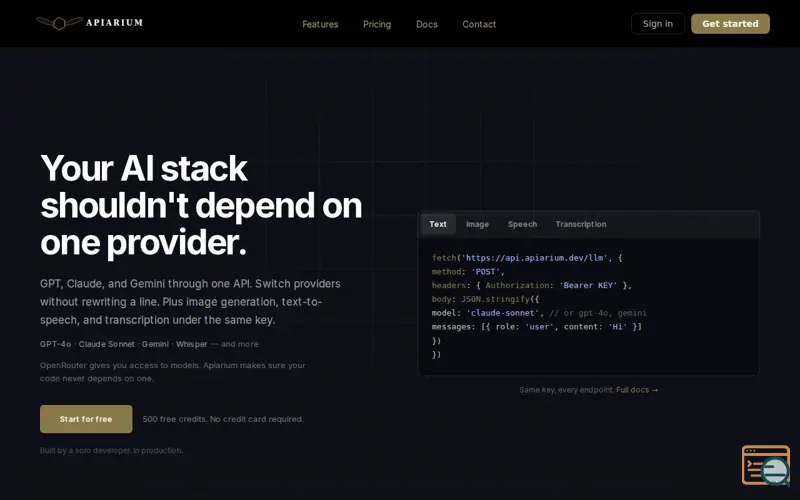Select the Text code example tab

point(438,224)
